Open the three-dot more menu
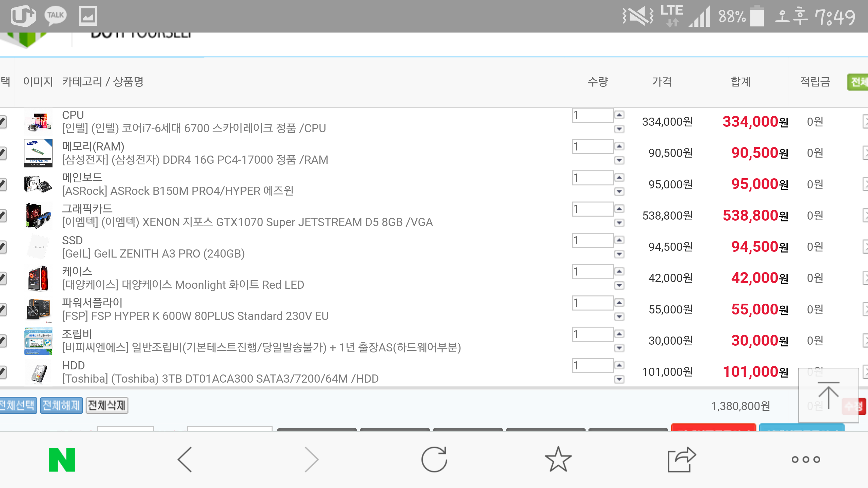The image size is (868, 488). coord(806,460)
